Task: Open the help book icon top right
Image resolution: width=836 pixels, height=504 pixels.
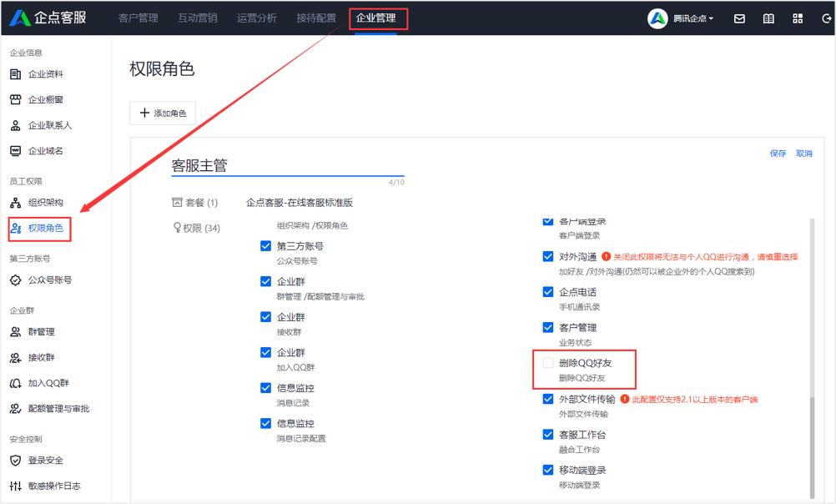Action: click(x=768, y=18)
